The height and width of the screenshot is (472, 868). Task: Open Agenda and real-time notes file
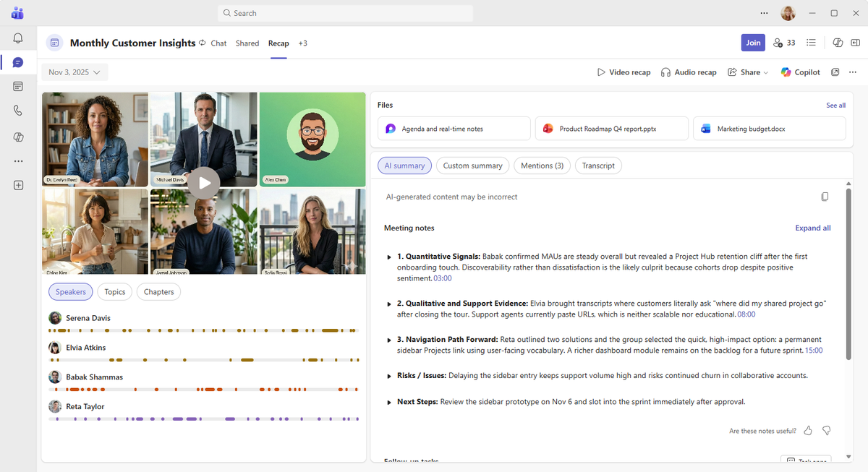pyautogui.click(x=454, y=129)
